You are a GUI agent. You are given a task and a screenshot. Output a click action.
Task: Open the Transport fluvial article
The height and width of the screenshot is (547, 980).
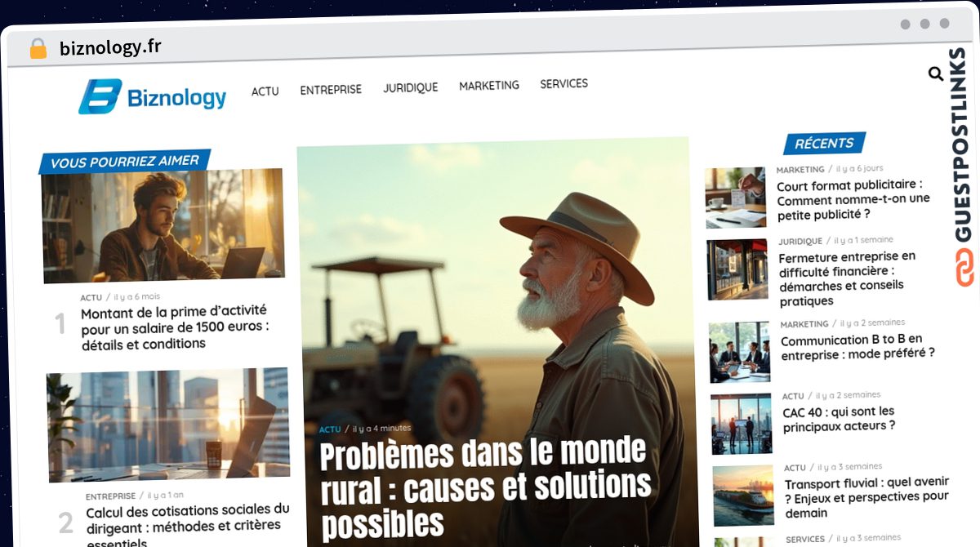click(866, 498)
